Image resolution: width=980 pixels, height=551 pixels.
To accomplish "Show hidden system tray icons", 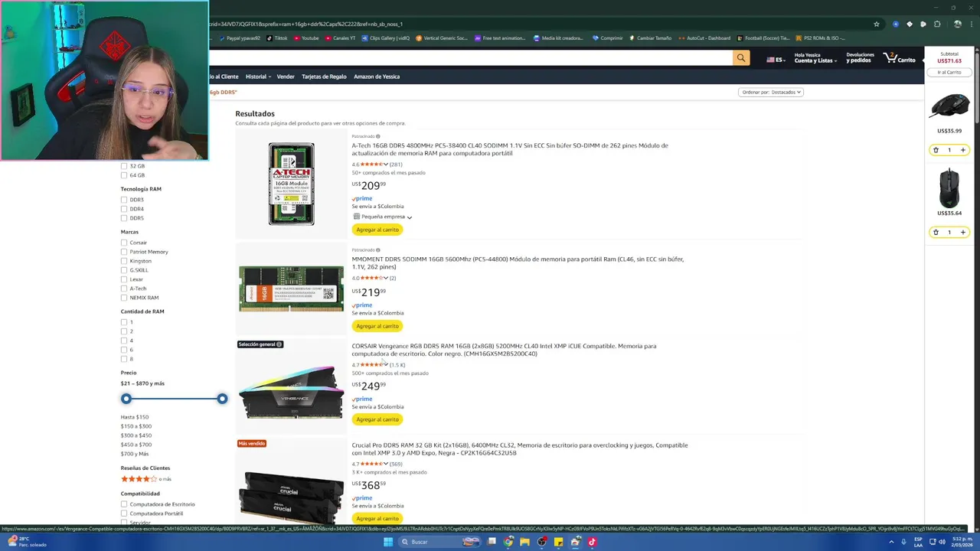I will [x=891, y=542].
